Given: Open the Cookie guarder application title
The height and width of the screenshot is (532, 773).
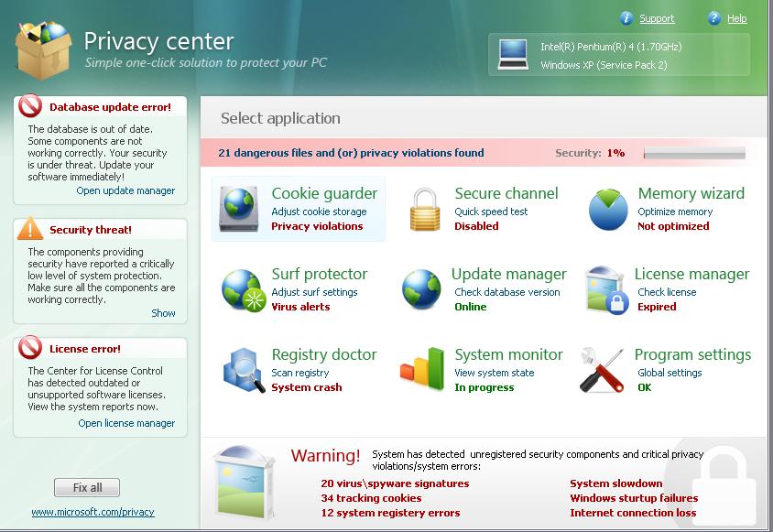Looking at the screenshot, I should click(324, 193).
